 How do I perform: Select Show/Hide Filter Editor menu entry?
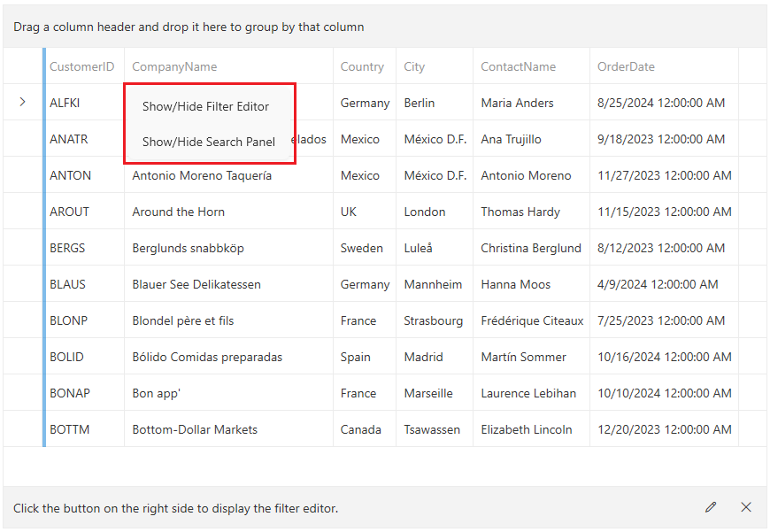click(205, 105)
